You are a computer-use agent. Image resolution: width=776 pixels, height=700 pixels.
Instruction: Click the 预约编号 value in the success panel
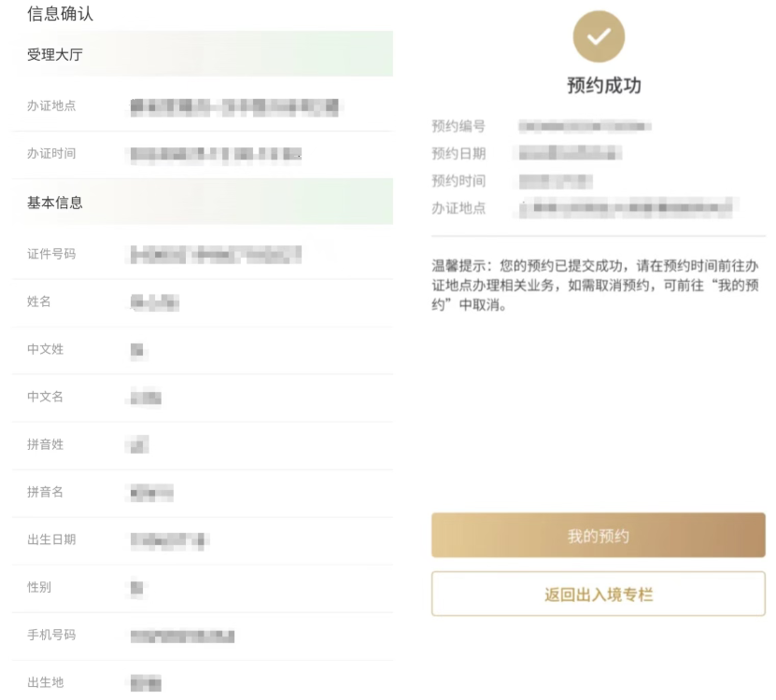(x=585, y=126)
